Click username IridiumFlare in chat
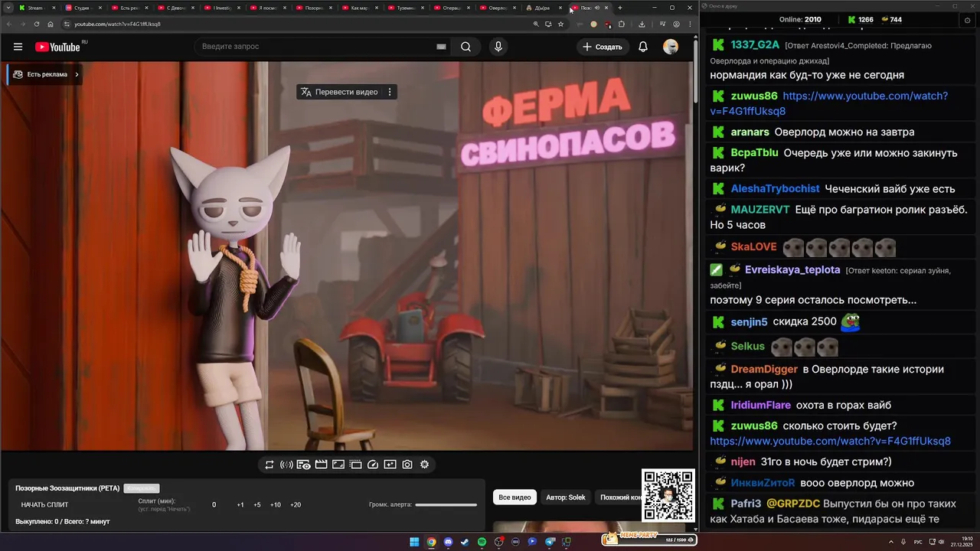Screen dimensions: 980x551 click(761, 405)
